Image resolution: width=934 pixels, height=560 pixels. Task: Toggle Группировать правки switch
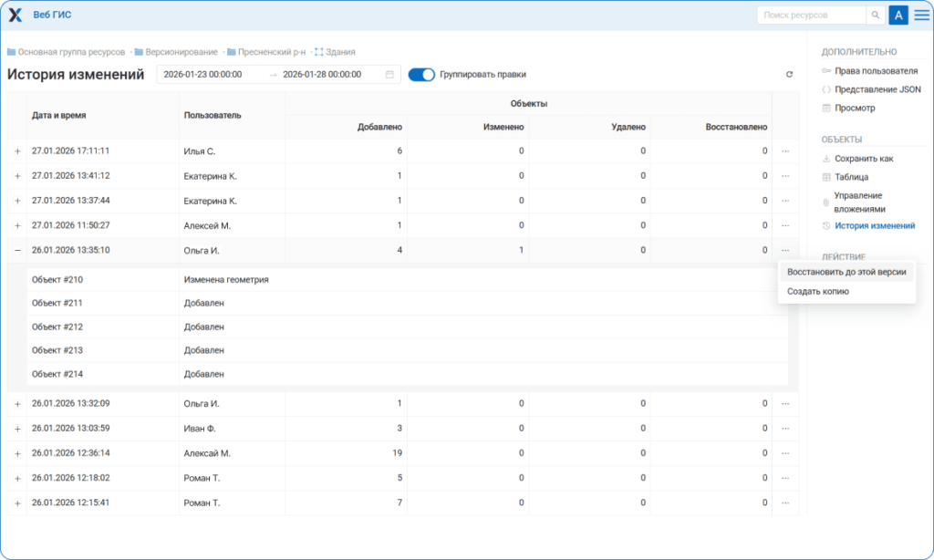tap(420, 75)
